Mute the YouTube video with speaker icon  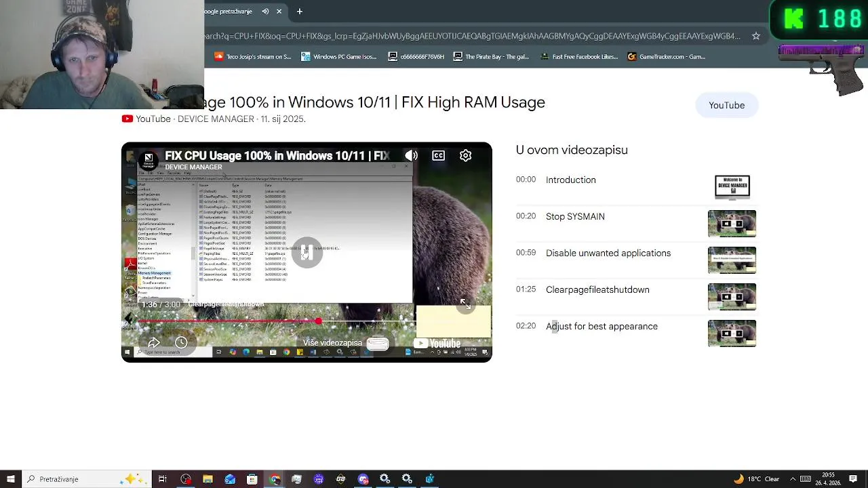(x=411, y=156)
